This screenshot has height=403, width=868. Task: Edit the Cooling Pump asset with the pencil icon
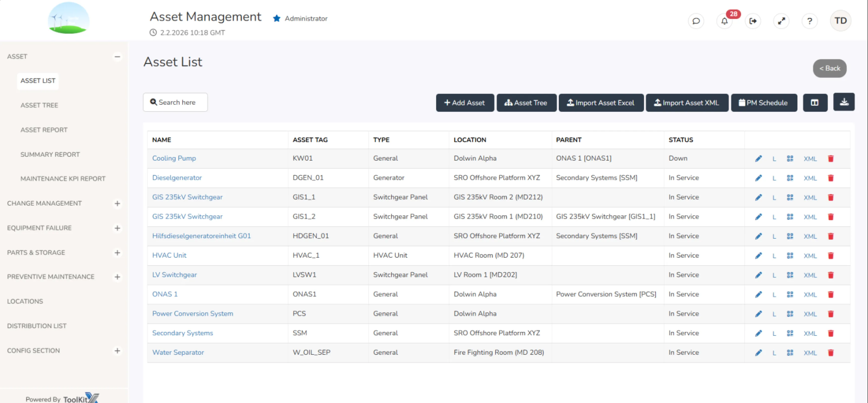click(x=758, y=158)
